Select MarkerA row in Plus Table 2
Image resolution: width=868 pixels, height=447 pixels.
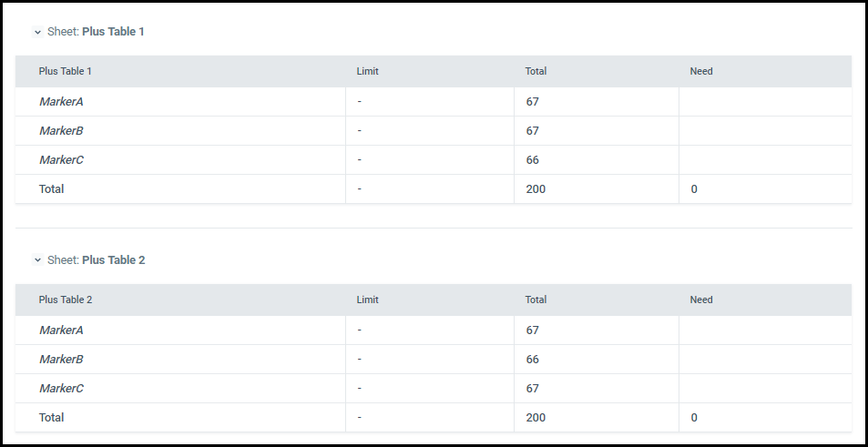(434, 330)
